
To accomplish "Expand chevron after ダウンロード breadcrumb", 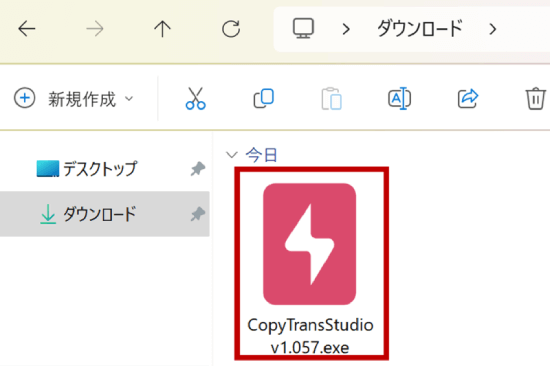I will [493, 29].
